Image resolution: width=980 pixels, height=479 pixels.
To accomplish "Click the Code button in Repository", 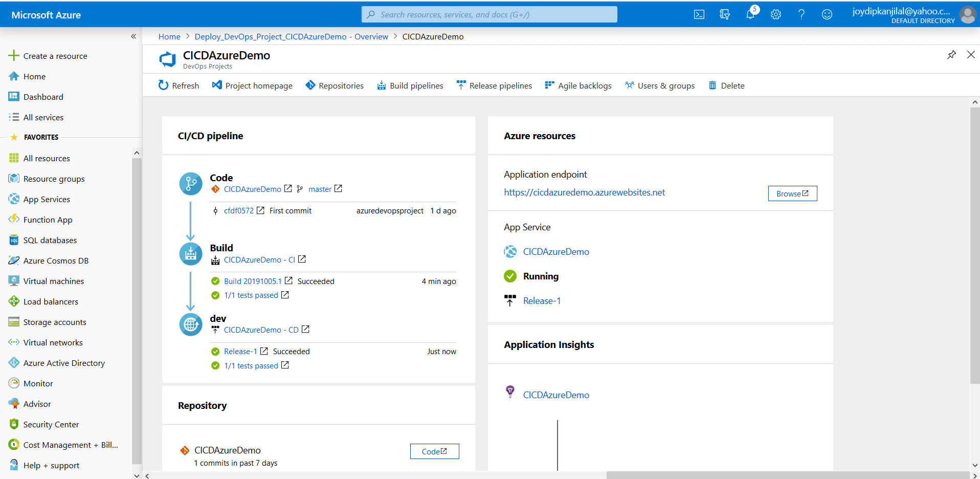I will click(x=434, y=451).
